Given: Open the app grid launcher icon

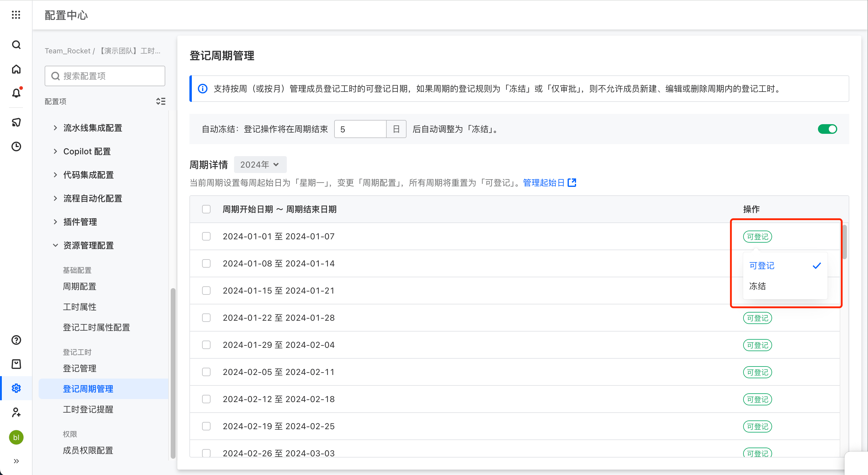Looking at the screenshot, I should (x=16, y=15).
